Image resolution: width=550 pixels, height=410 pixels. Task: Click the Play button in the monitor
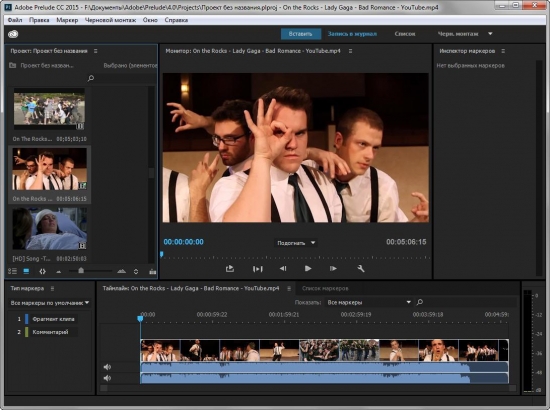(308, 269)
